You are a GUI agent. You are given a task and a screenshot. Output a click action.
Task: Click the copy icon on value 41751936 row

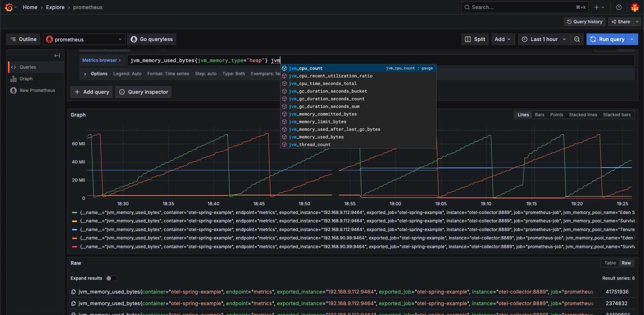pos(73,292)
